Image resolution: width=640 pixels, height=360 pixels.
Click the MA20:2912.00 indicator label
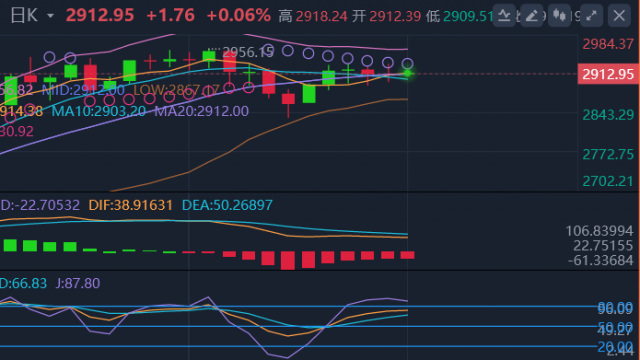(201, 111)
